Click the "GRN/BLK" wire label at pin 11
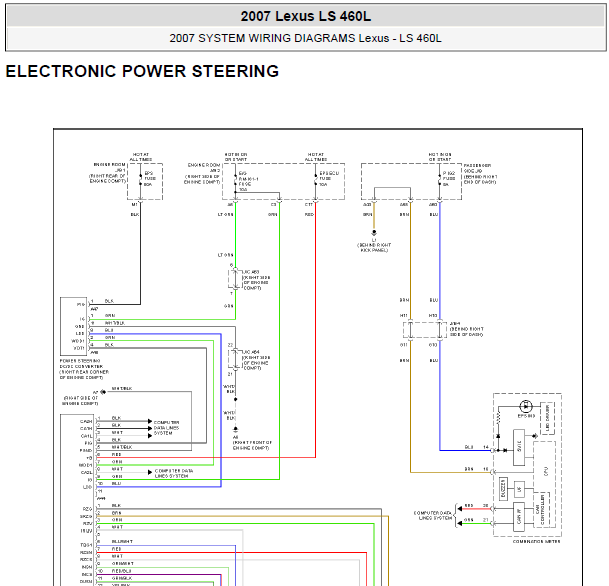This screenshot has height=586, width=609. click(122, 578)
